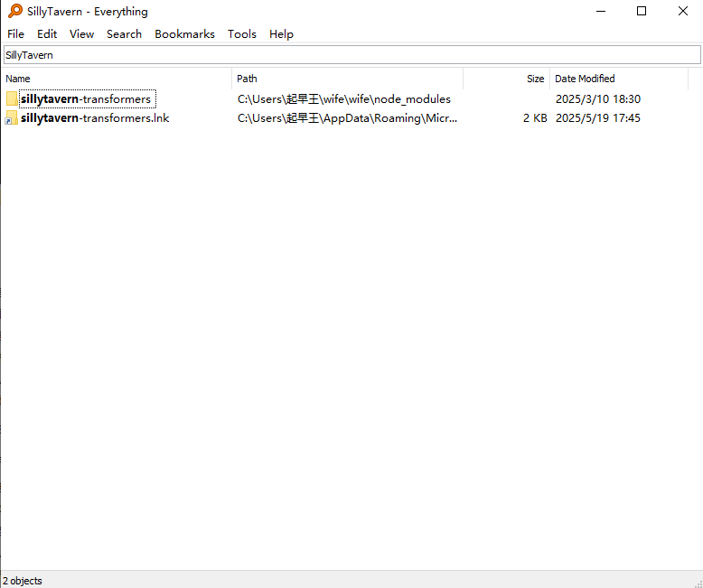This screenshot has width=703, height=588.
Task: Click the resize grip in status bar corner
Action: click(x=698, y=583)
